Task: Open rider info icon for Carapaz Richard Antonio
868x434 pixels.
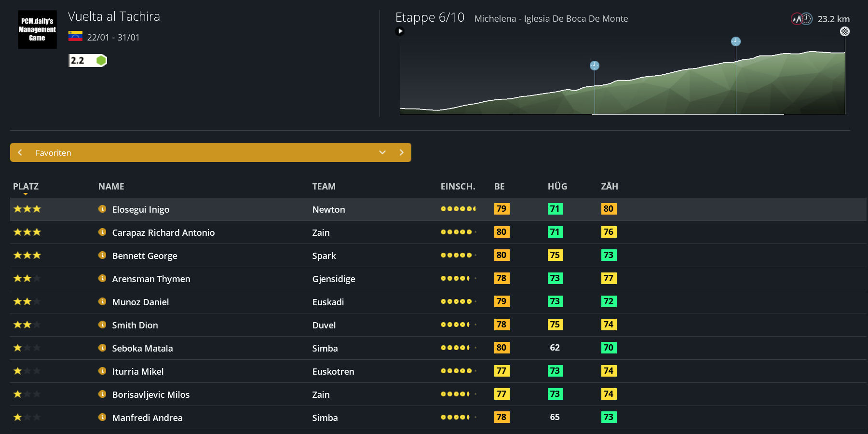Action: [x=102, y=232]
